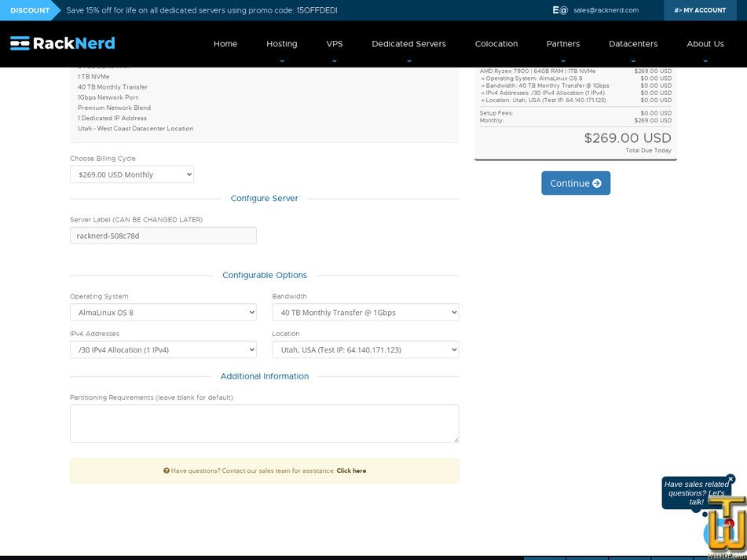
Task: Open the Location dropdown
Action: click(x=364, y=349)
